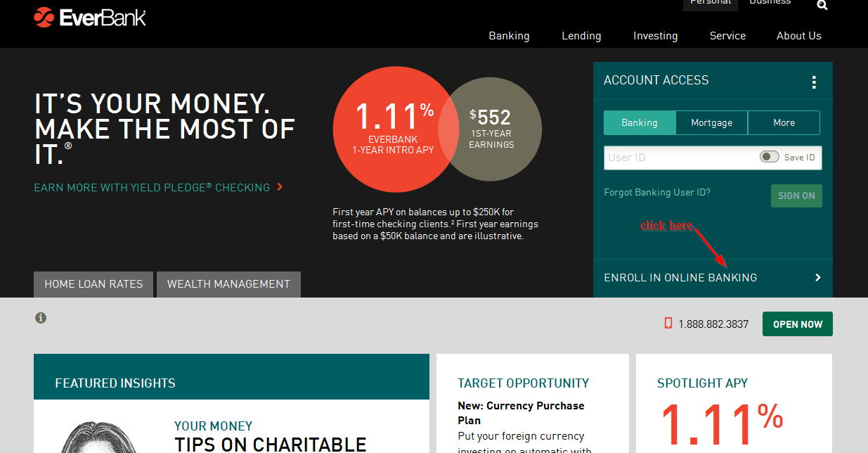
Task: Click phone number 1.888.882.3837
Action: click(x=713, y=324)
